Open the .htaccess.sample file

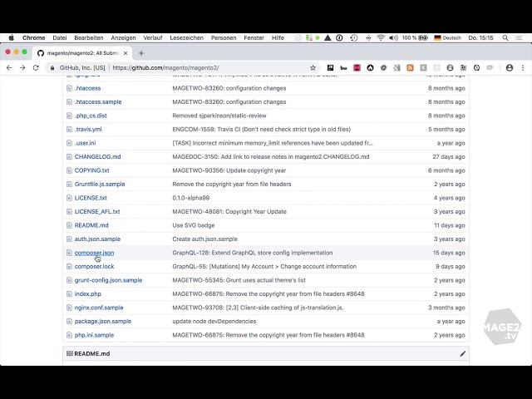click(98, 101)
